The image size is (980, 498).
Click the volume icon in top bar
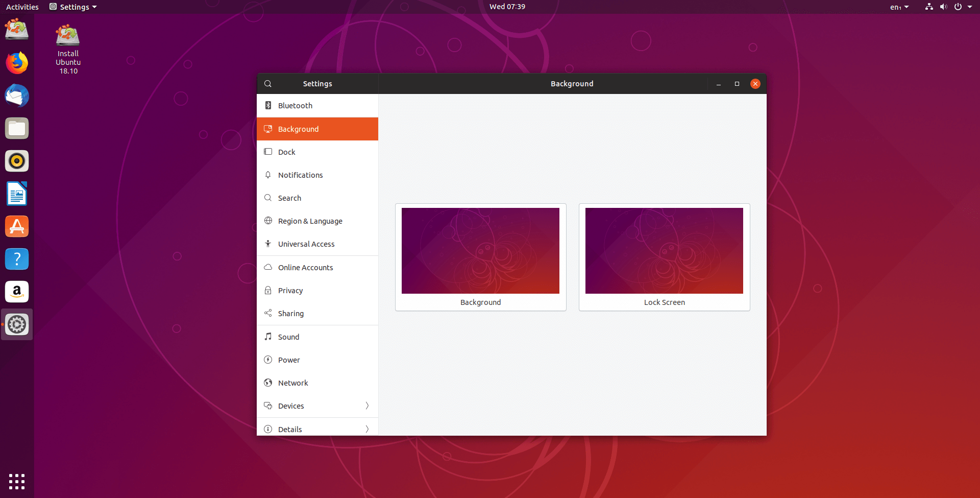pyautogui.click(x=943, y=7)
